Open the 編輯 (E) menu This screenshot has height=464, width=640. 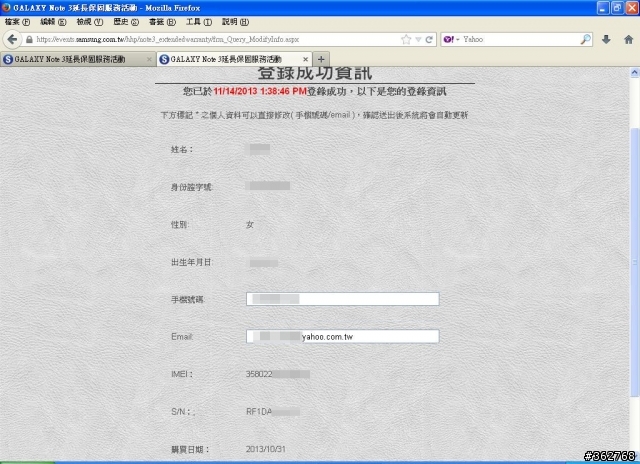point(53,22)
